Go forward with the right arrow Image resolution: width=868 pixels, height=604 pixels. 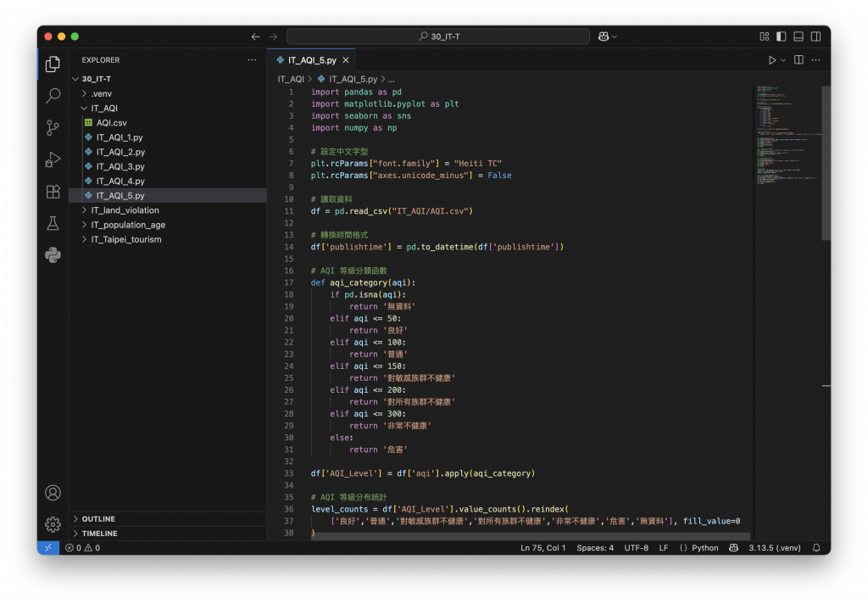273,36
